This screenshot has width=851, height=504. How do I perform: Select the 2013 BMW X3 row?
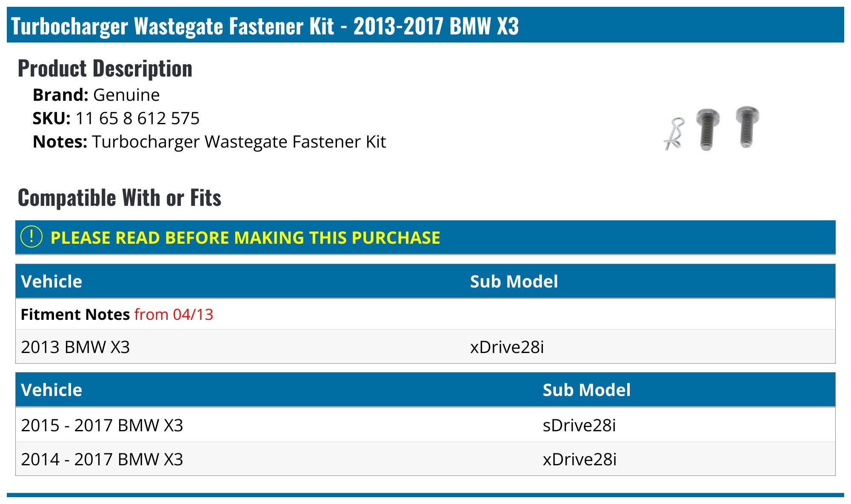coord(425,347)
